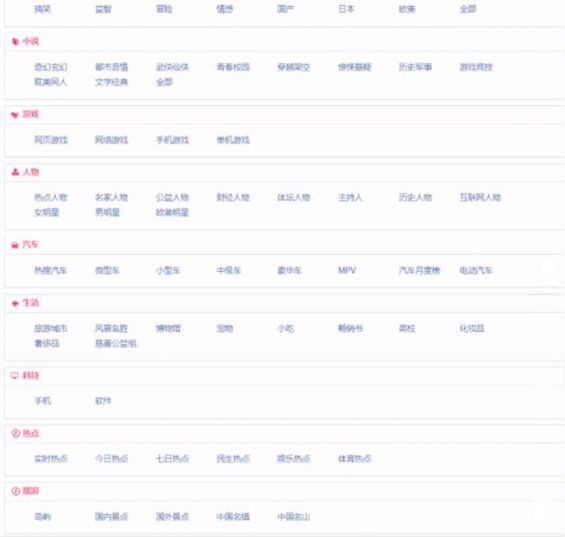This screenshot has width=565, height=537.
Task: Open 软件 under 科技
Action: 103,401
